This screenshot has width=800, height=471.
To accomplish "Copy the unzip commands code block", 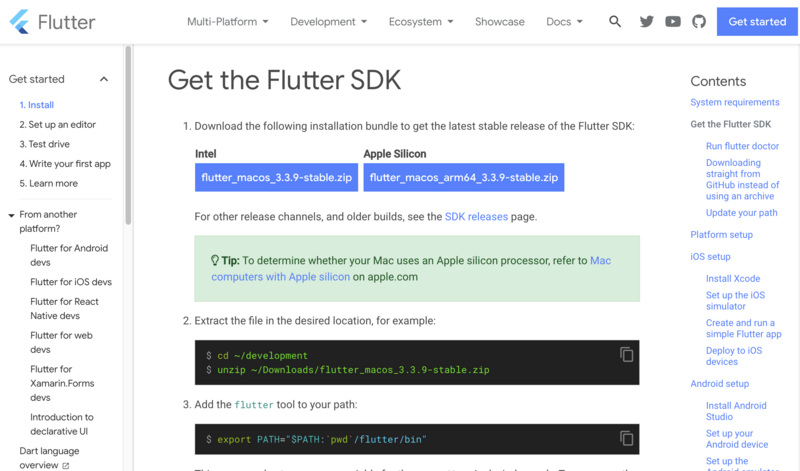I will coord(627,354).
